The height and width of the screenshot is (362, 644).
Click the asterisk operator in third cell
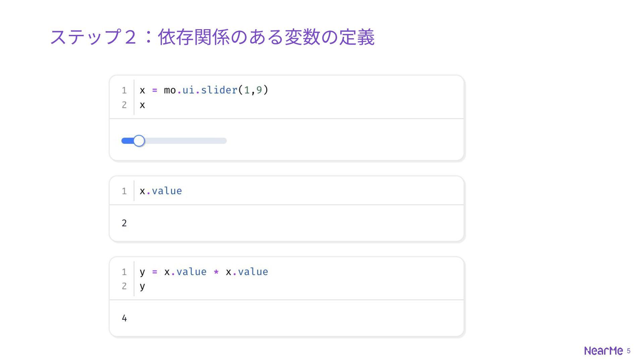(x=216, y=272)
